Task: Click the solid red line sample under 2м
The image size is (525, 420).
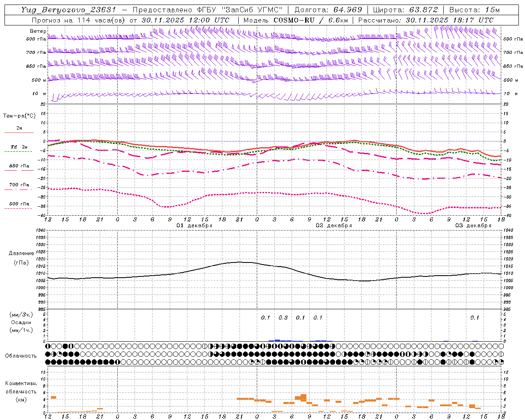Action: tap(18, 132)
